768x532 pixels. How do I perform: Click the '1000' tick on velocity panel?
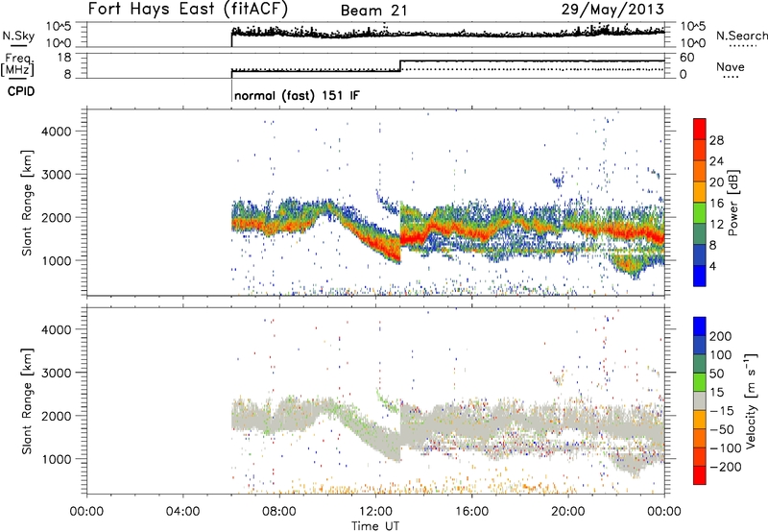click(x=56, y=459)
